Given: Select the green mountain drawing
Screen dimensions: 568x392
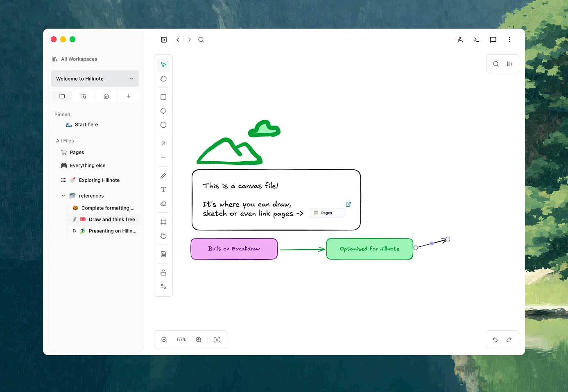Looking at the screenshot, I should 229,151.
